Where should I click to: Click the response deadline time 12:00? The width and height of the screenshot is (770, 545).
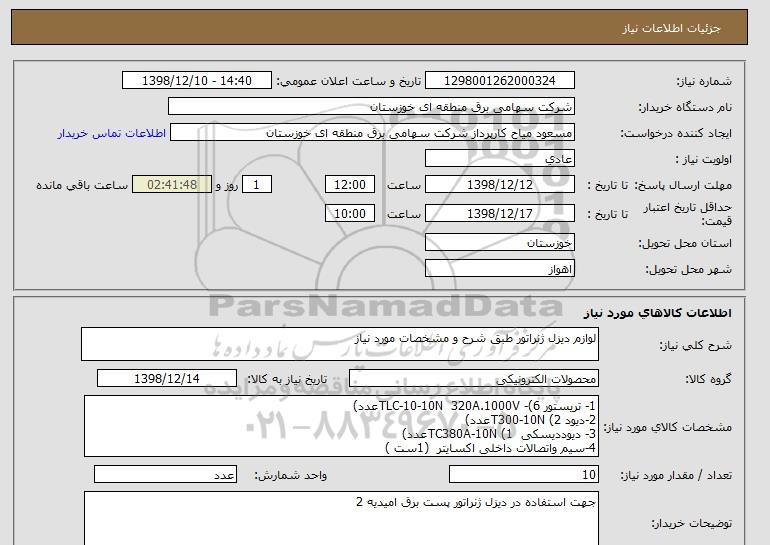[351, 185]
